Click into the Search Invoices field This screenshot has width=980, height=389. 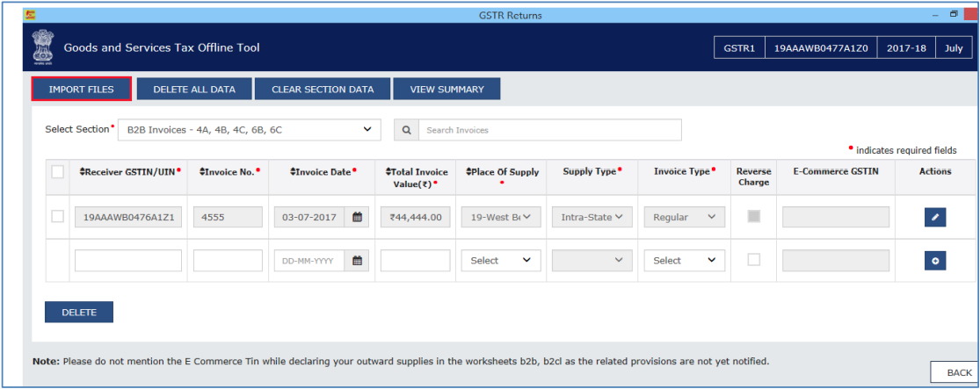[x=550, y=131]
